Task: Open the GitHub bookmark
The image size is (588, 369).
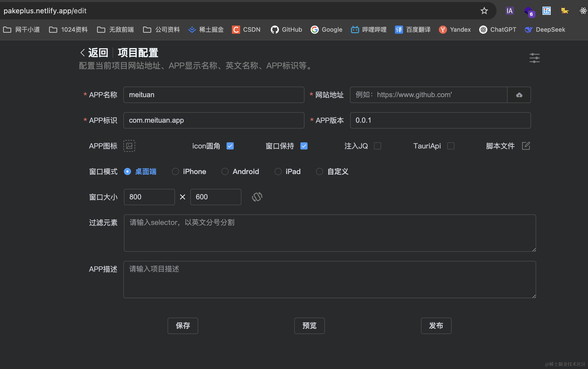Action: tap(286, 30)
